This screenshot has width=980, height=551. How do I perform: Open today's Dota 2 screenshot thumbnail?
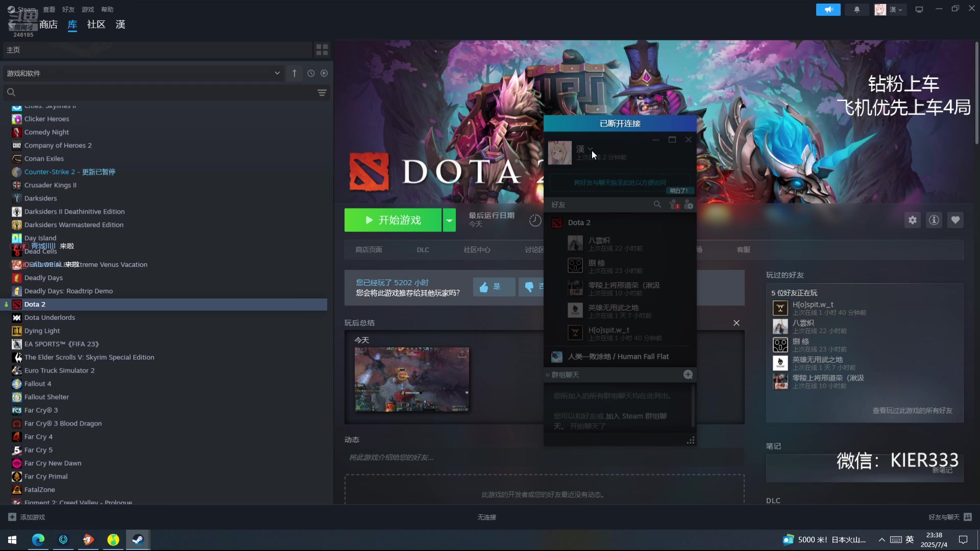(412, 380)
